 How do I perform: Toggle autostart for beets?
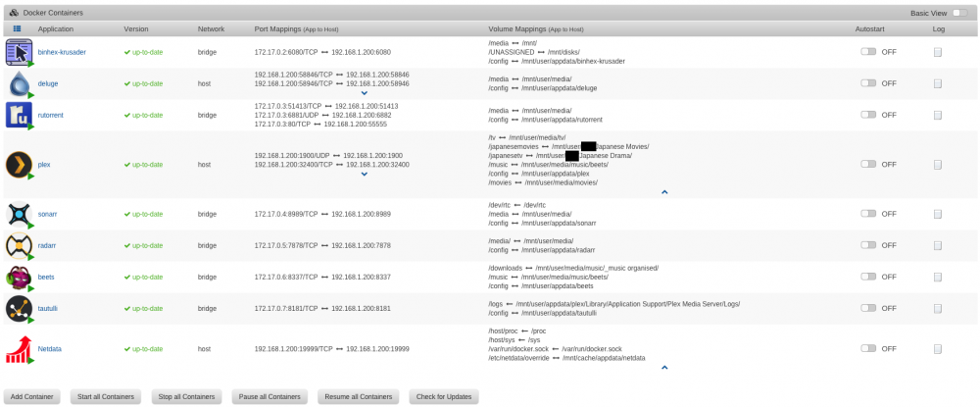pyautogui.click(x=868, y=277)
